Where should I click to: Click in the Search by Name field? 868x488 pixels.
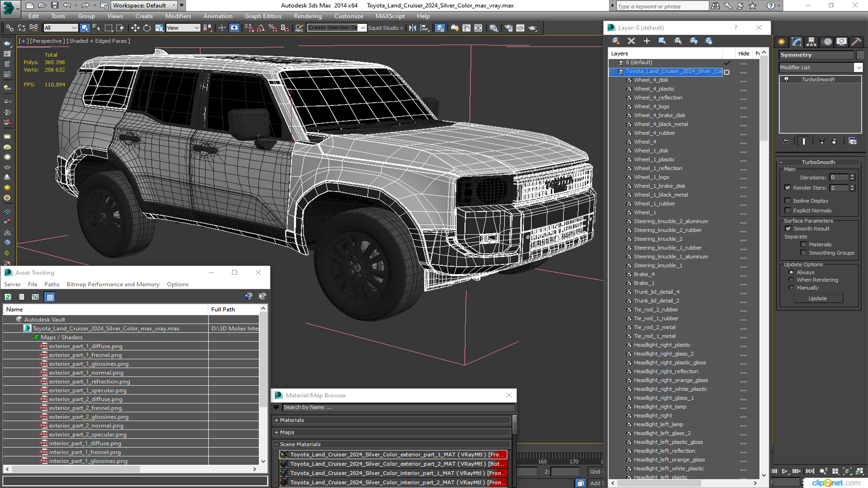(398, 407)
